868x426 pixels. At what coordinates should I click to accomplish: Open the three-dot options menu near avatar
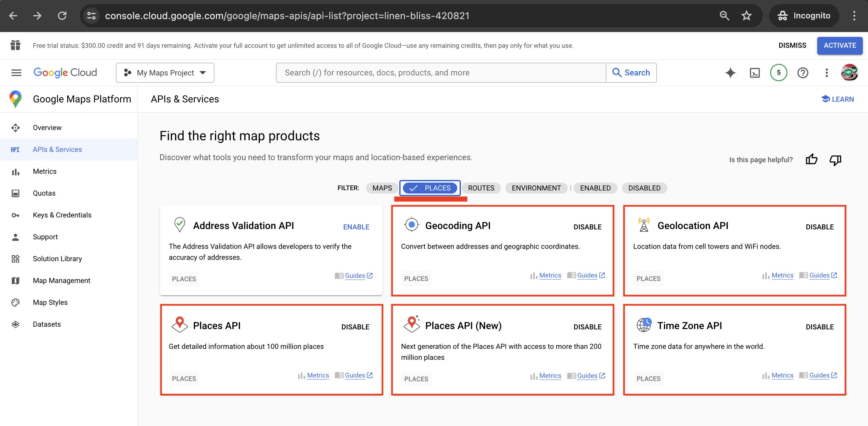(x=826, y=72)
